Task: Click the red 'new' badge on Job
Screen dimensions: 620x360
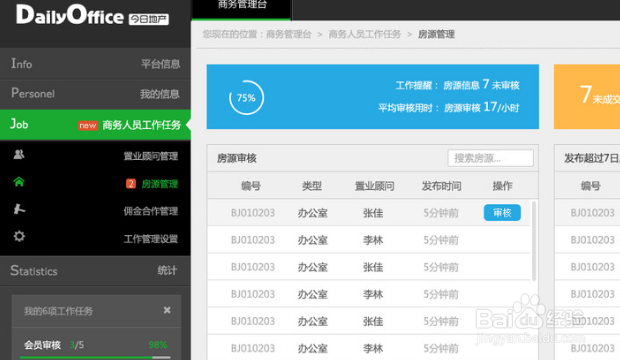Action: 88,125
